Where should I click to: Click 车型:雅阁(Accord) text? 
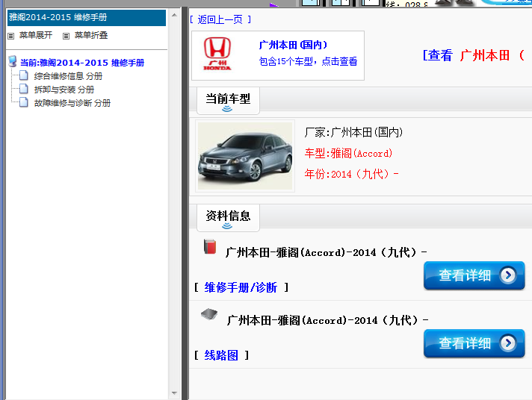coord(348,153)
